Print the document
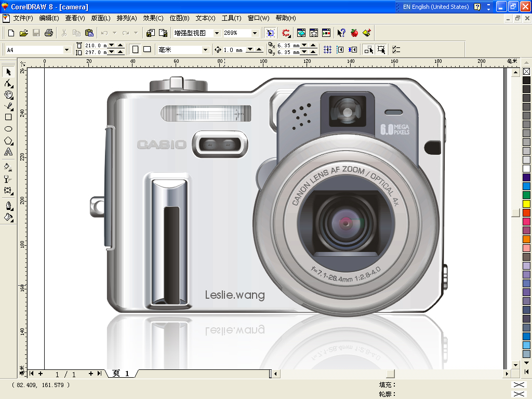Viewport: 532px width, 399px height. (49, 33)
